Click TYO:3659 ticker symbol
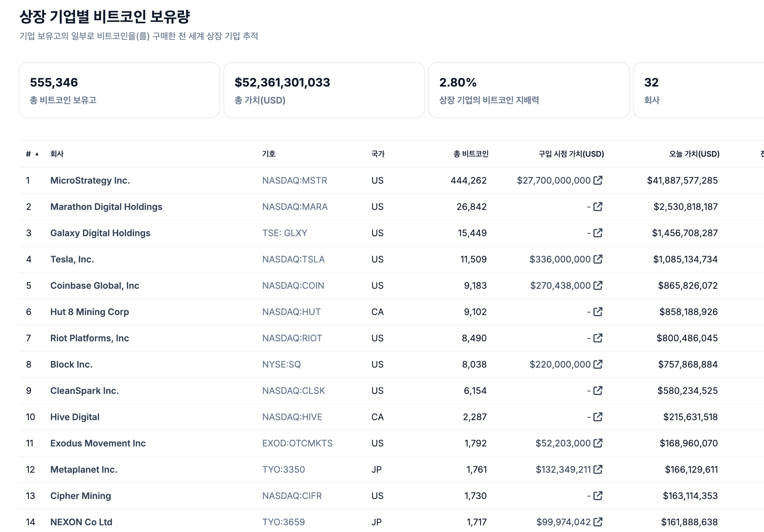The width and height of the screenshot is (764, 532). tap(283, 522)
